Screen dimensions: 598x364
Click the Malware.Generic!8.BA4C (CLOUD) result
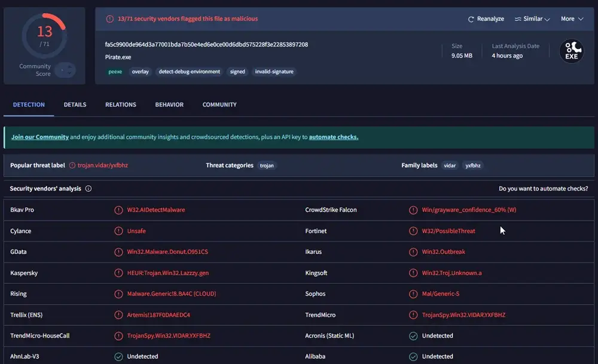tap(171, 294)
